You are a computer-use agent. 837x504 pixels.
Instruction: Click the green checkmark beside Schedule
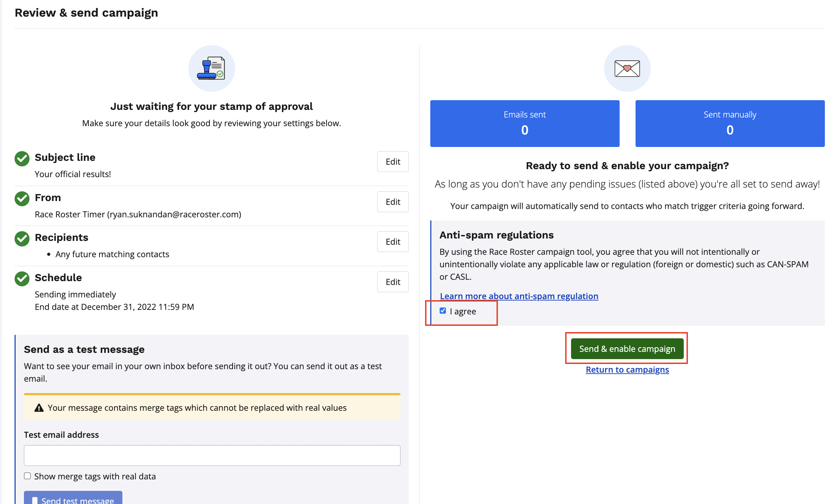click(22, 279)
